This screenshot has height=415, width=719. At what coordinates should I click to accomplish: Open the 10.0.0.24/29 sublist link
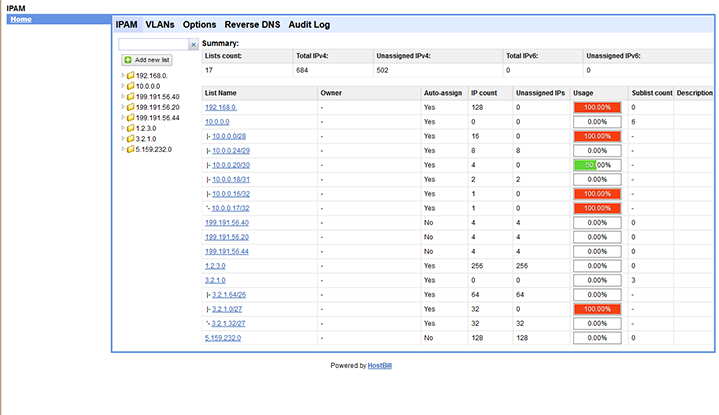(231, 150)
